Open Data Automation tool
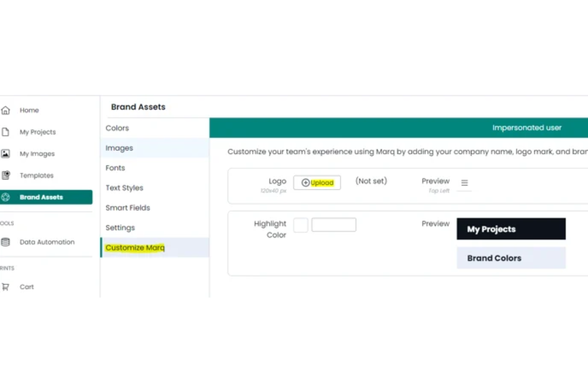Viewport: 588px width, 392px height. [x=47, y=242]
